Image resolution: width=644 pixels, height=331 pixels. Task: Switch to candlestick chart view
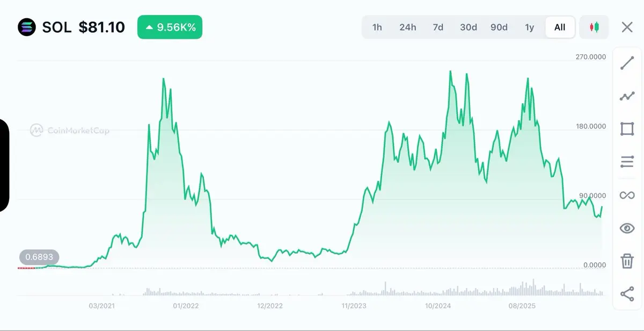point(594,27)
